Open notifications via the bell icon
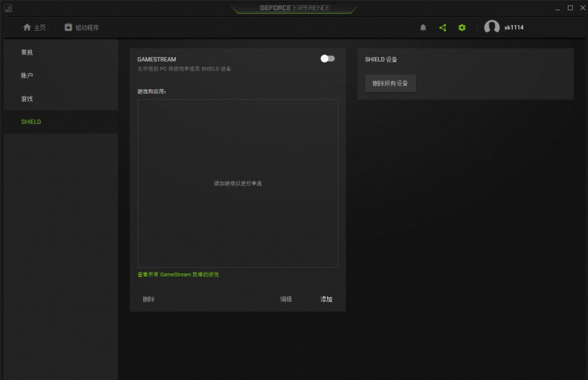Viewport: 588px width, 380px height. (422, 27)
